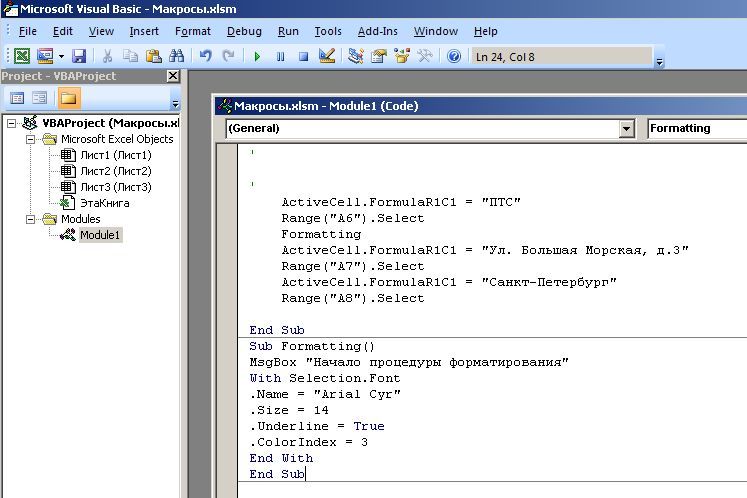747x498 pixels.
Task: Click the Paste clipboard icon
Action: (153, 56)
